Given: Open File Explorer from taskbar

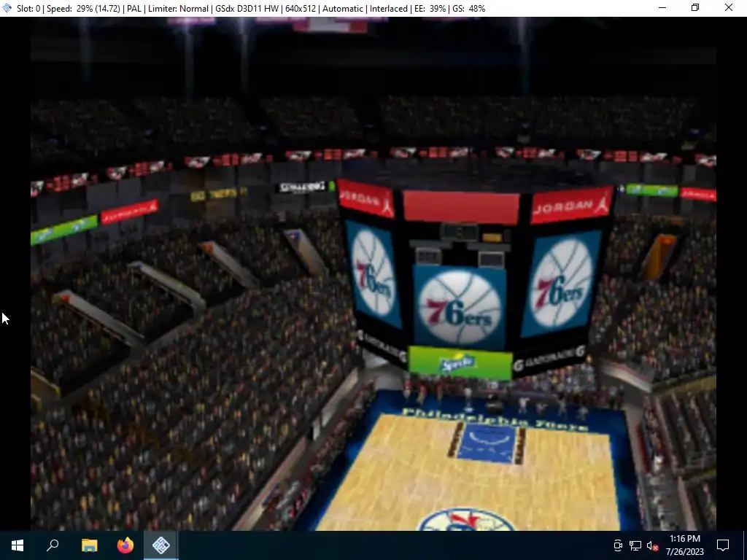Looking at the screenshot, I should click(89, 545).
